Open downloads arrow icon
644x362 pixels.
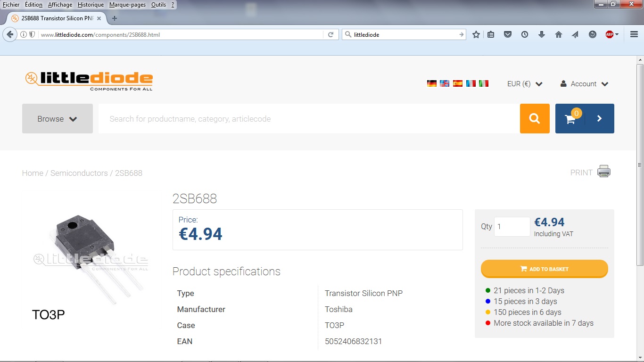click(x=542, y=34)
